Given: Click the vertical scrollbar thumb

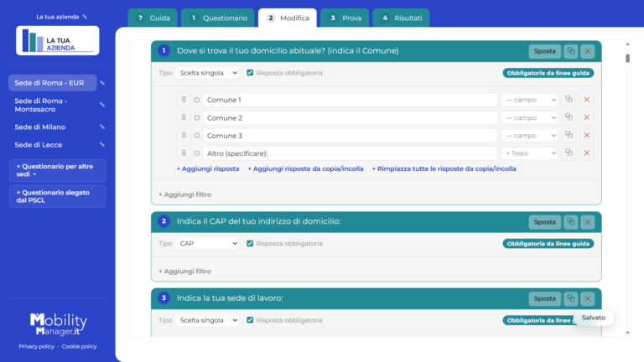Looking at the screenshot, I should [x=627, y=59].
